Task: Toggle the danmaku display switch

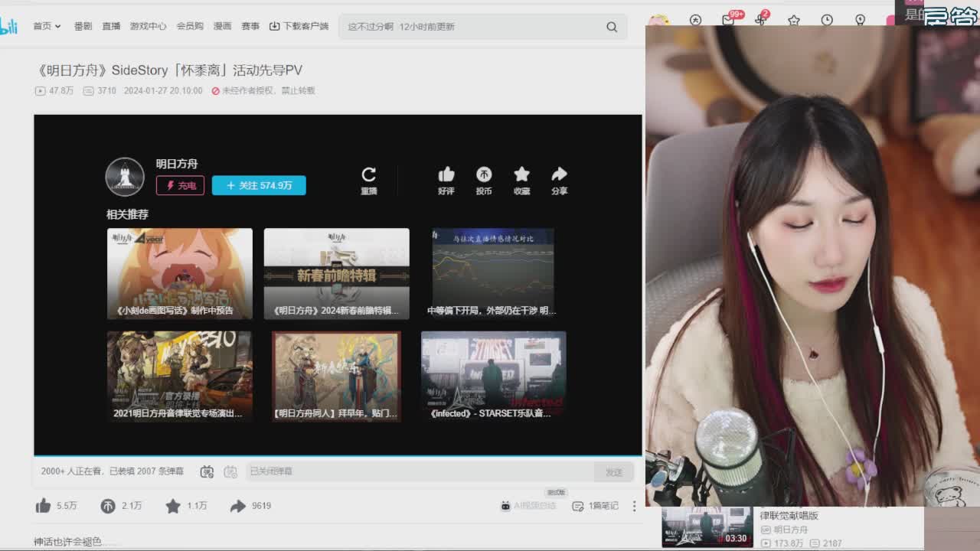Action: [207, 471]
